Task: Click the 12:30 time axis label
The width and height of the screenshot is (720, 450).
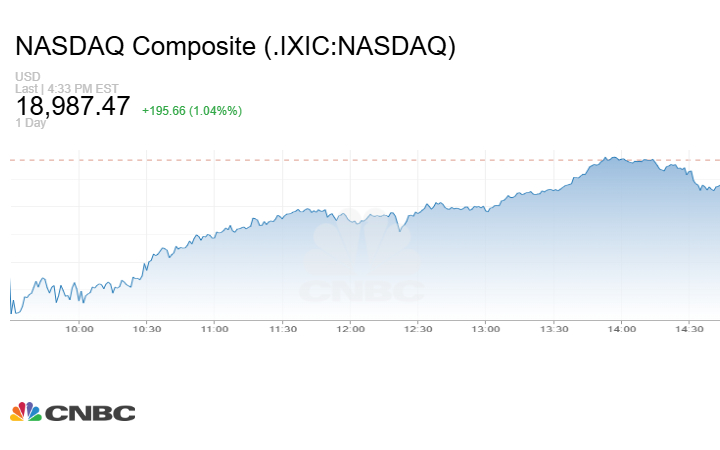Action: click(418, 328)
